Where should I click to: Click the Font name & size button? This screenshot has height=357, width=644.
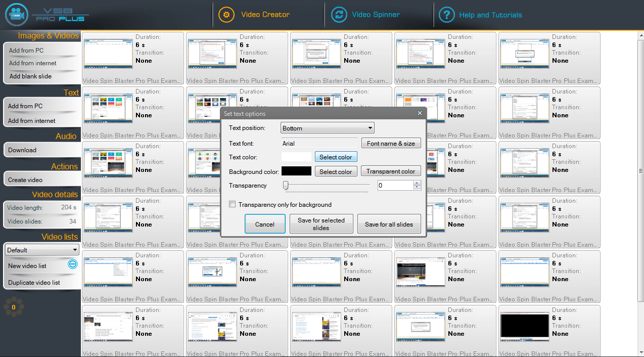point(391,143)
